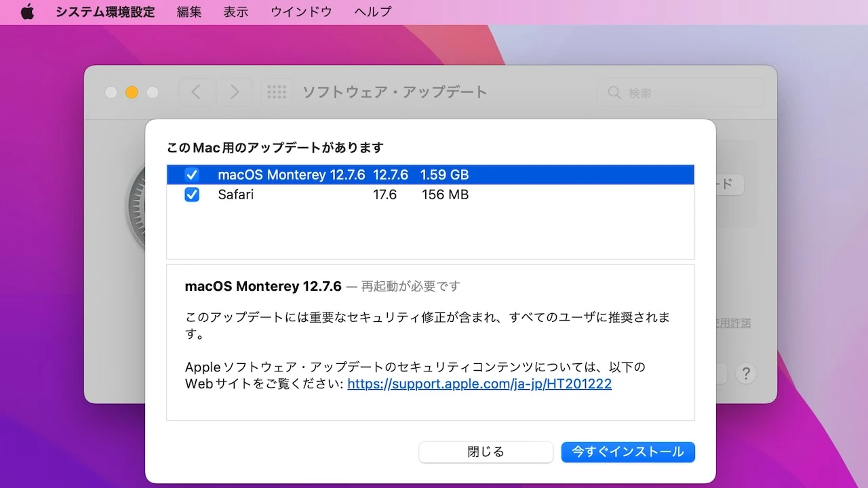The width and height of the screenshot is (868, 488).
Task: Click the magnifier icon in the search field
Action: pyautogui.click(x=614, y=92)
